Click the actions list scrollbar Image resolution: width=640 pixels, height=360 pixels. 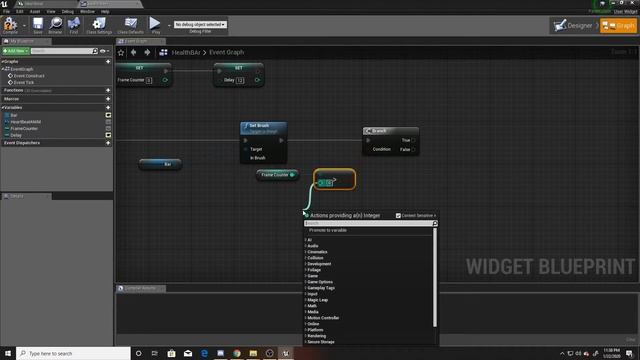pyautogui.click(x=435, y=278)
